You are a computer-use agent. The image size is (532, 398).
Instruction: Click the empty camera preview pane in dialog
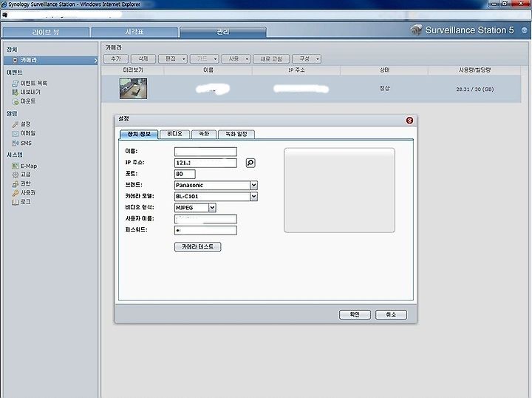[x=339, y=190]
